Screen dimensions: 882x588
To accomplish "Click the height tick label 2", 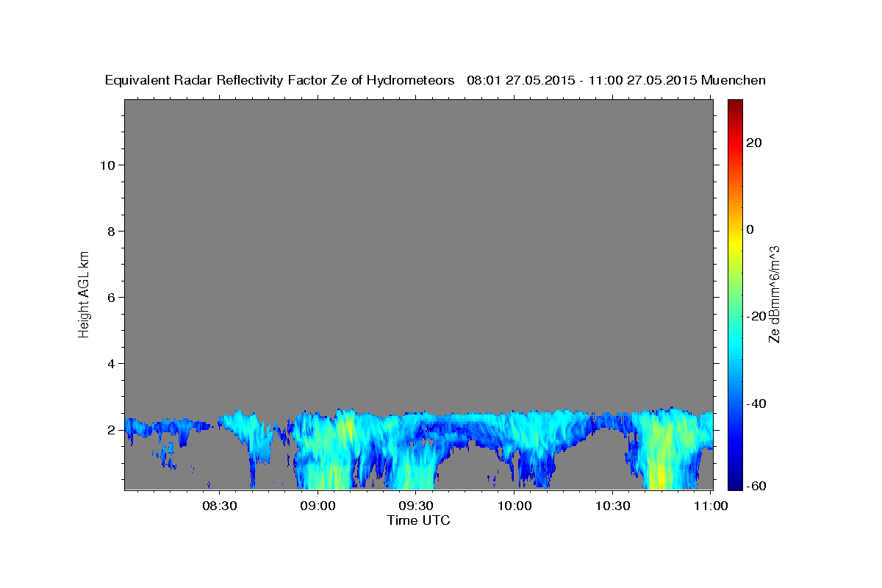I will click(x=110, y=429).
